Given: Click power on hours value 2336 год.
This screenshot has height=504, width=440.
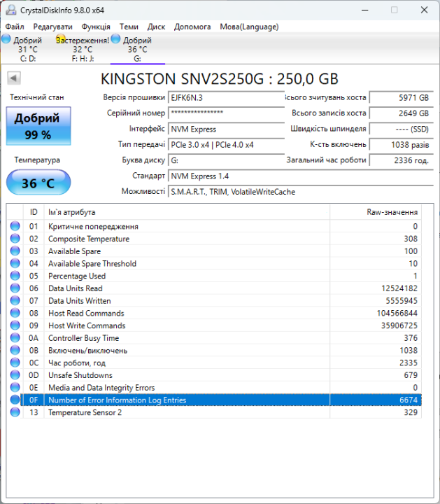Looking at the screenshot, I should 402,160.
